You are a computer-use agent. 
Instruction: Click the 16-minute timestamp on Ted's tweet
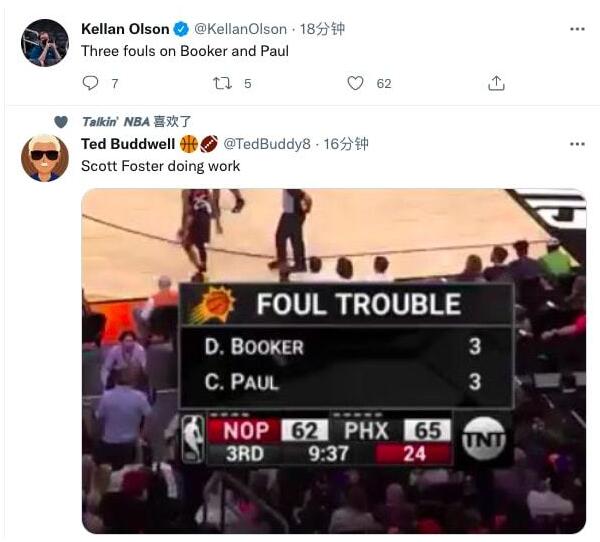[x=347, y=144]
